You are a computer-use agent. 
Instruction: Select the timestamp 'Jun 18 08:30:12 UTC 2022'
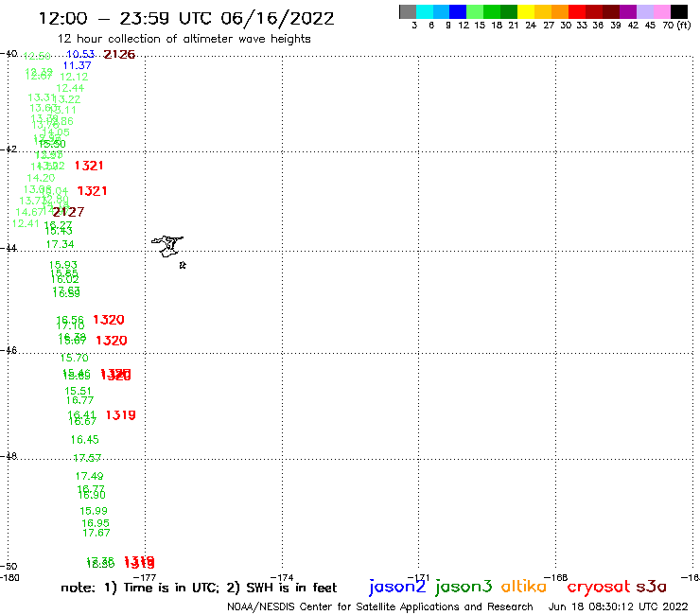pos(619,606)
